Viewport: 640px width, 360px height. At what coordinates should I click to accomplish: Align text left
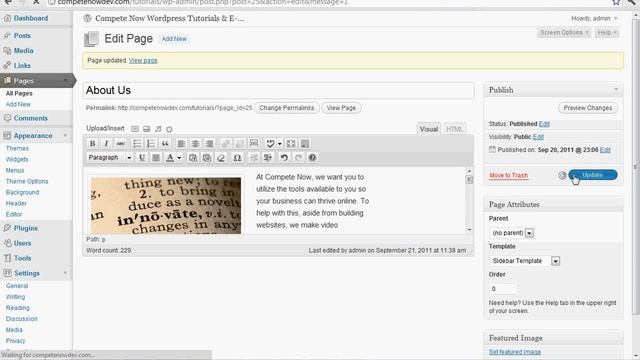coord(181,144)
